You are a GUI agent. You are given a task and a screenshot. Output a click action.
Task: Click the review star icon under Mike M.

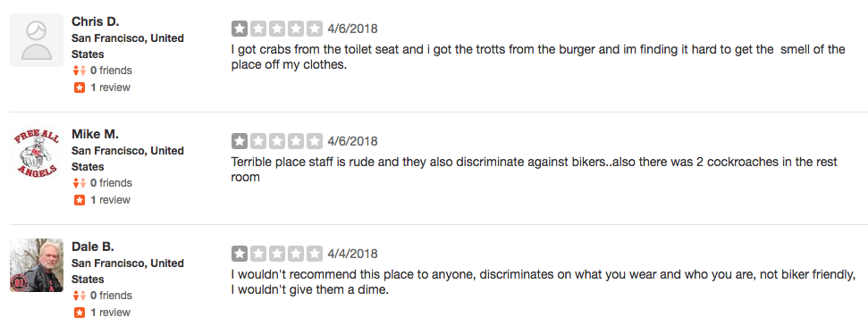point(80,200)
